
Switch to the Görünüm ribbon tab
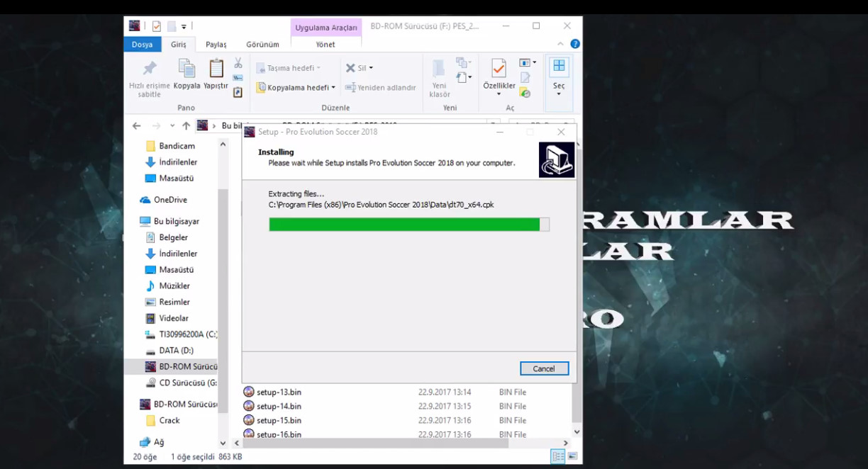point(262,44)
